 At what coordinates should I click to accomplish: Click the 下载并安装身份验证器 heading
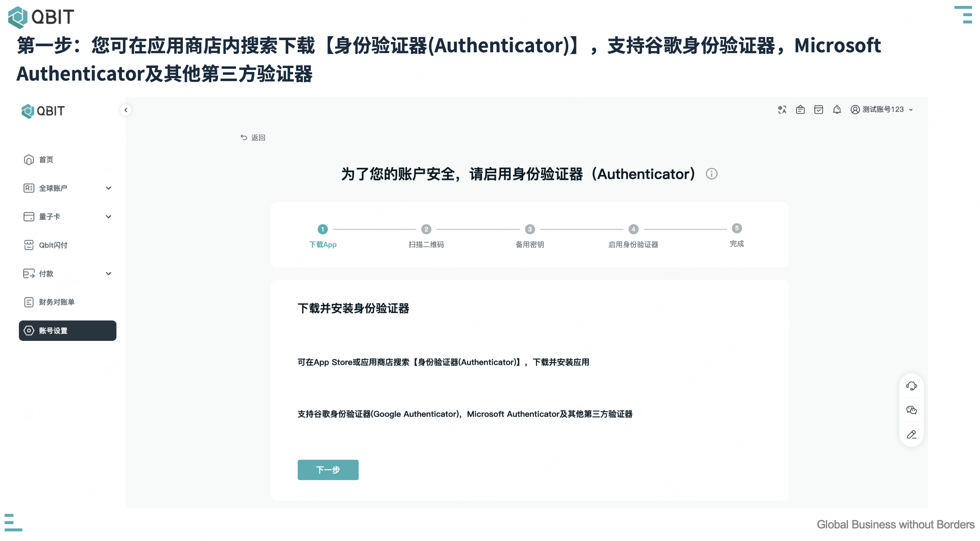tap(354, 308)
